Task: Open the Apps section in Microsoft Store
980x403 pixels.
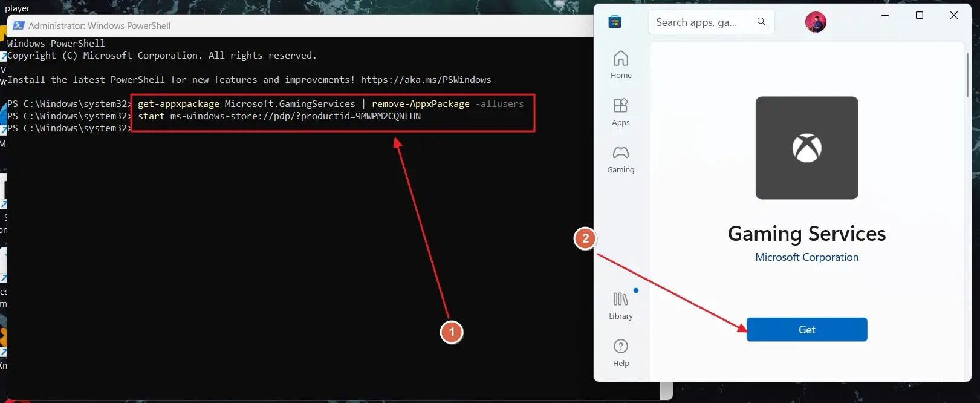Action: [621, 112]
